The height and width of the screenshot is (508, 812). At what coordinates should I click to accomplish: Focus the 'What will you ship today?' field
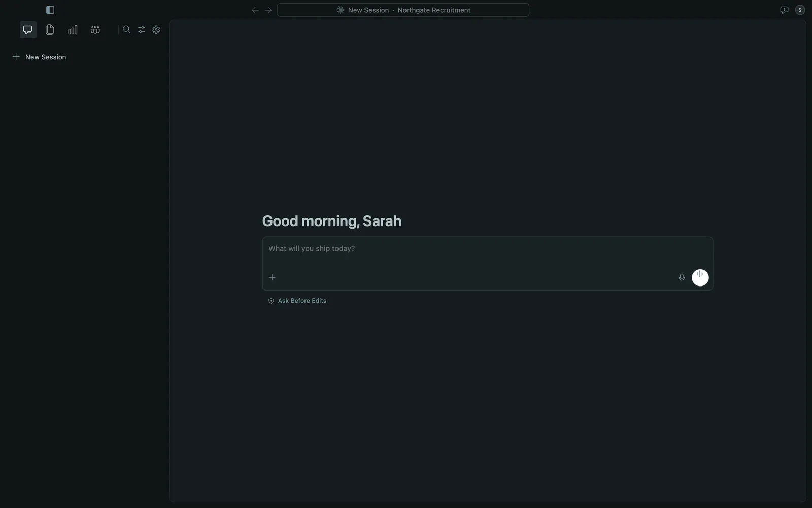[487, 249]
